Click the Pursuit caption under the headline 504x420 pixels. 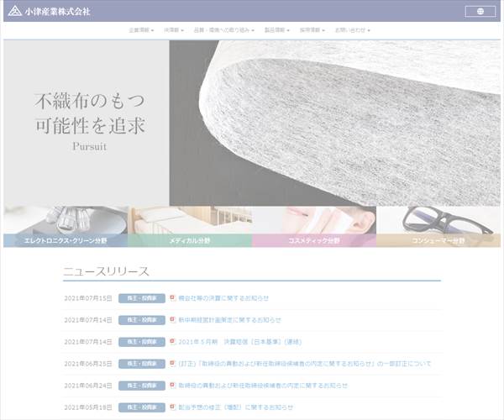89,146
